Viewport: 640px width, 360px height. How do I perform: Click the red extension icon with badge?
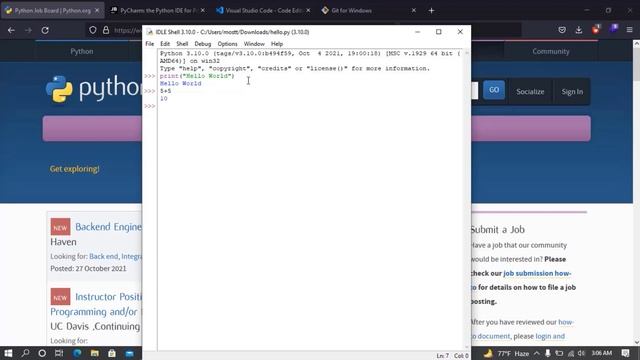click(596, 29)
